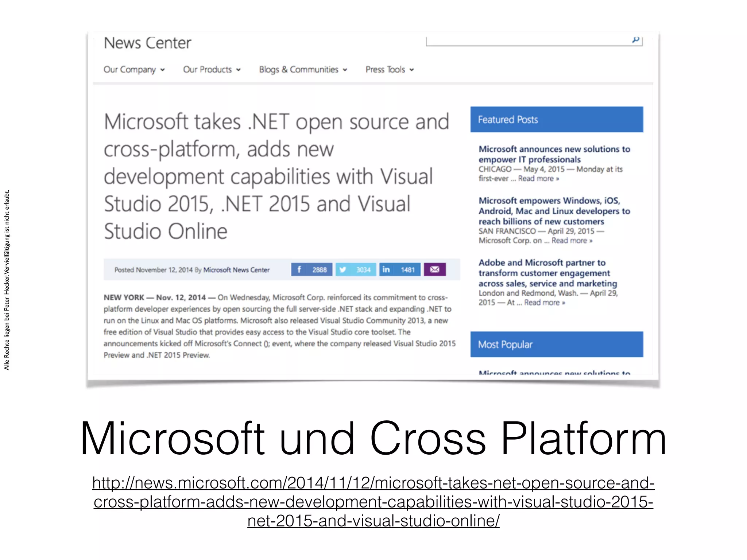The height and width of the screenshot is (560, 747).
Task: Click the 'Posted November 12, 2014' text
Action: click(154, 270)
